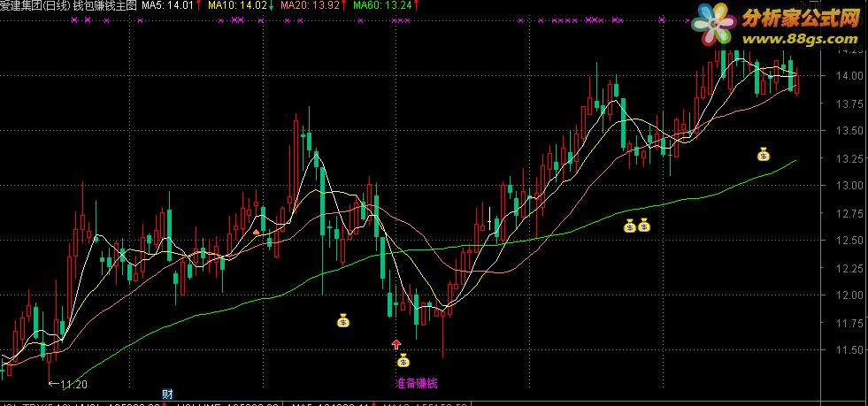Click the 12.50 price axis label
The image size is (868, 406).
click(x=848, y=241)
